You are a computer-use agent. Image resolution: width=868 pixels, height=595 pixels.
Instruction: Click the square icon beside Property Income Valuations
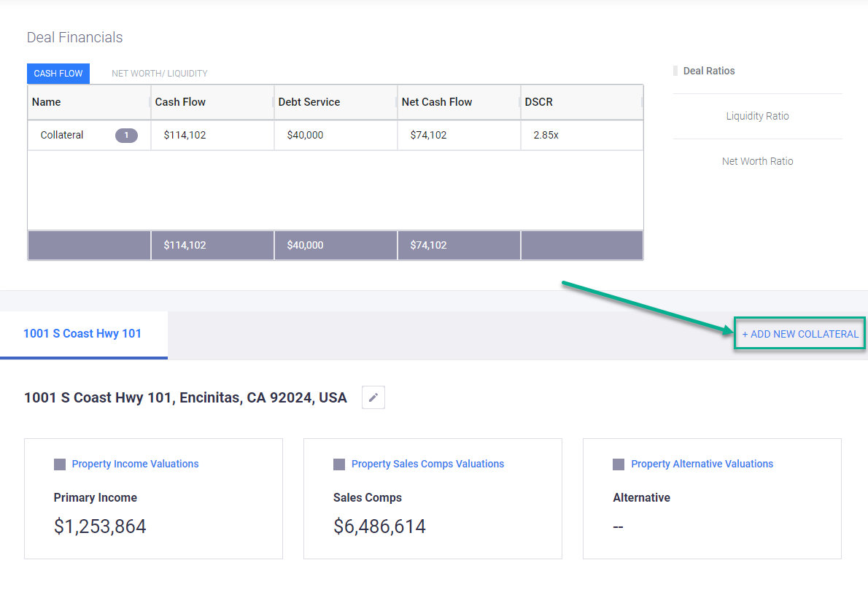[x=60, y=464]
